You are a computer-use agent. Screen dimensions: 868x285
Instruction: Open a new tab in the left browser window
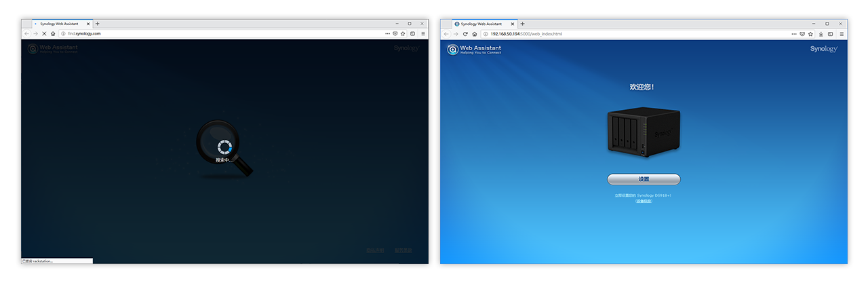pos(97,24)
